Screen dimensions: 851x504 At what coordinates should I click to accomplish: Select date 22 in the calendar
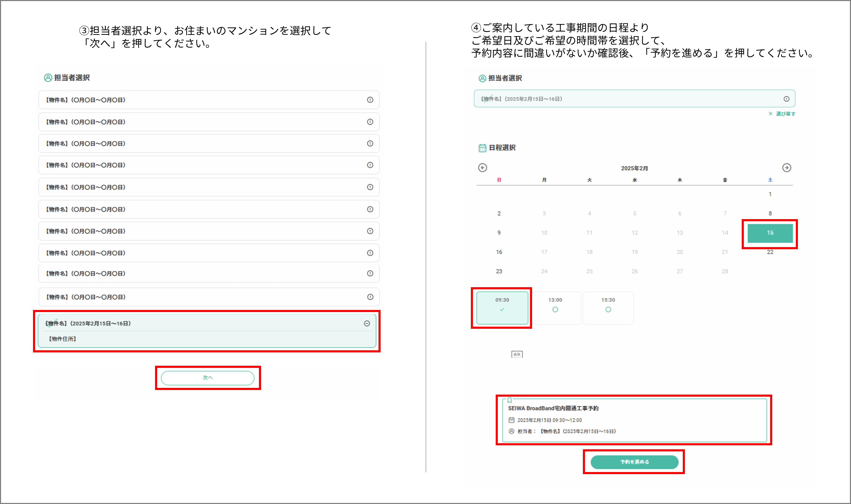(770, 252)
